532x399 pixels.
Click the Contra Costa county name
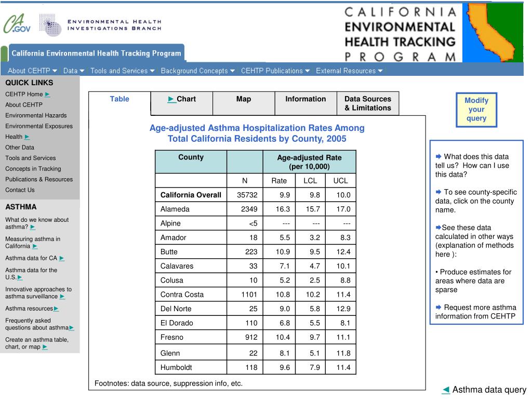pyautogui.click(x=182, y=295)
